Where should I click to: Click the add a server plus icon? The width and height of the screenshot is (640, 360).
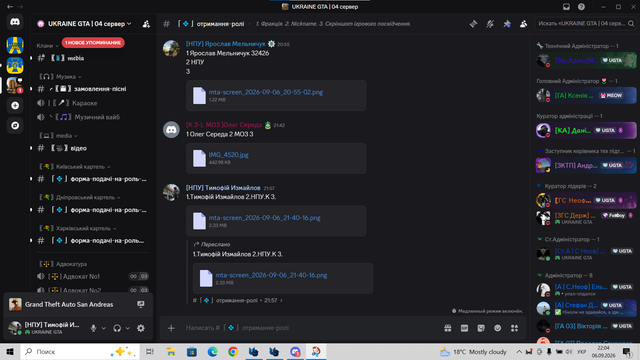pyautogui.click(x=15, y=106)
